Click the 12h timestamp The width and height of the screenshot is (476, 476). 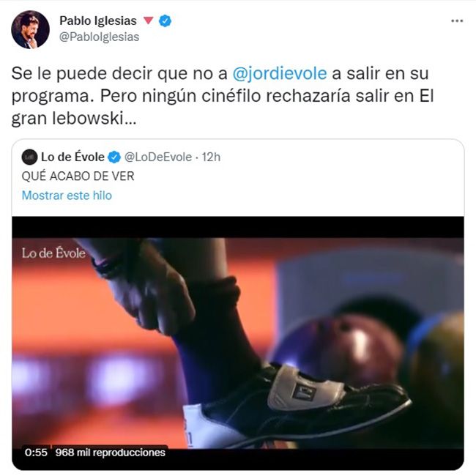pos(211,157)
